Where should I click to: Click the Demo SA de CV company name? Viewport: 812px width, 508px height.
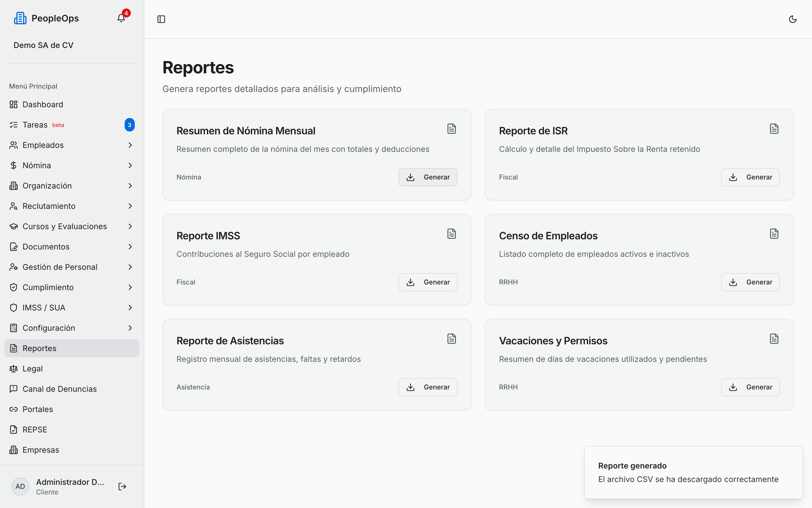43,45
